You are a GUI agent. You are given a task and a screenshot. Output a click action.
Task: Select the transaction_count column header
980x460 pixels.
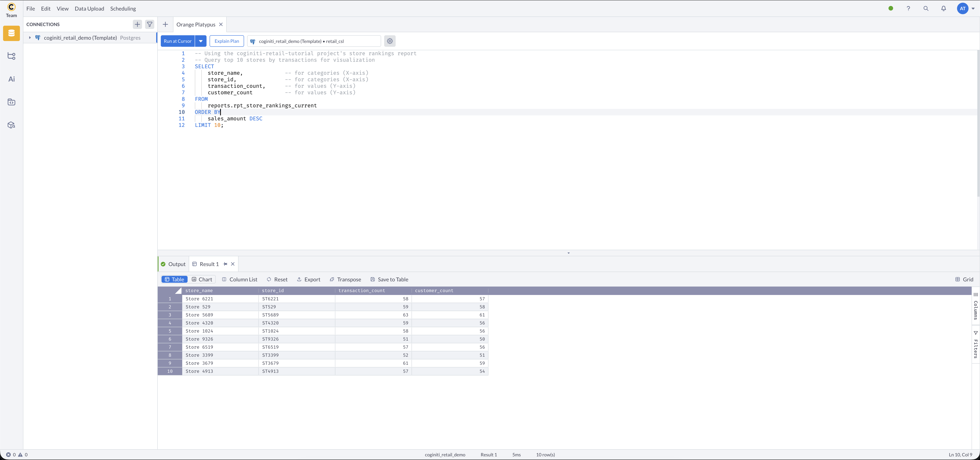coord(361,291)
